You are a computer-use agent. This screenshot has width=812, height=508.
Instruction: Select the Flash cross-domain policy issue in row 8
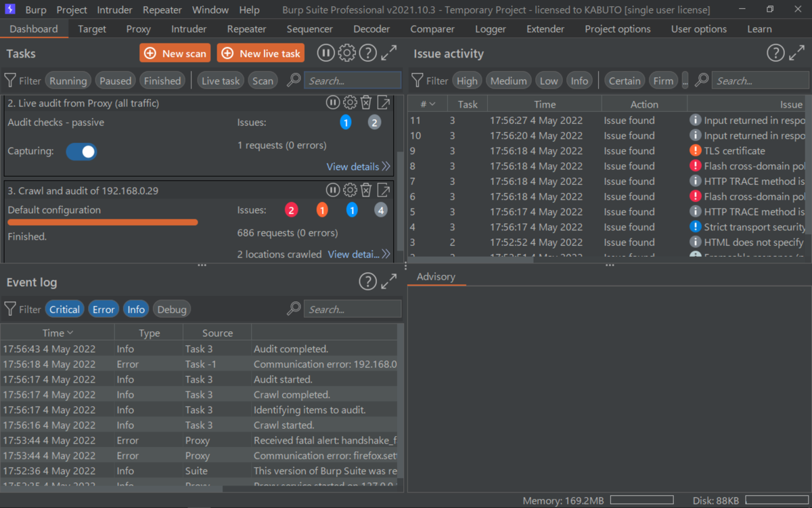pos(606,166)
